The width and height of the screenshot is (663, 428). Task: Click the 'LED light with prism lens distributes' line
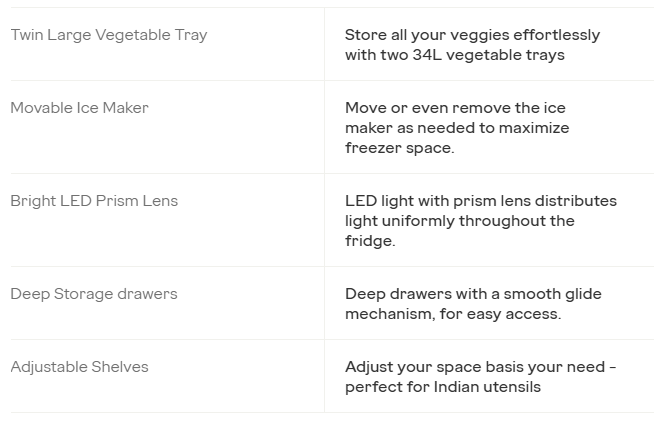481,201
